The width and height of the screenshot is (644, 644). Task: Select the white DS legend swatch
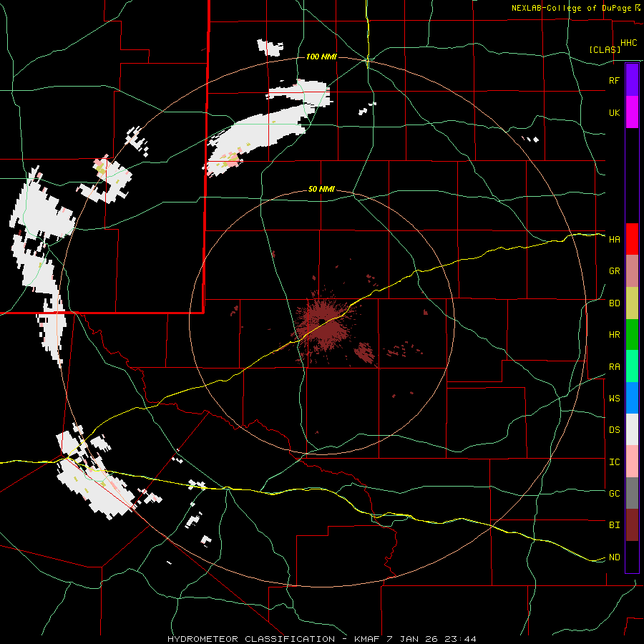coord(632,429)
